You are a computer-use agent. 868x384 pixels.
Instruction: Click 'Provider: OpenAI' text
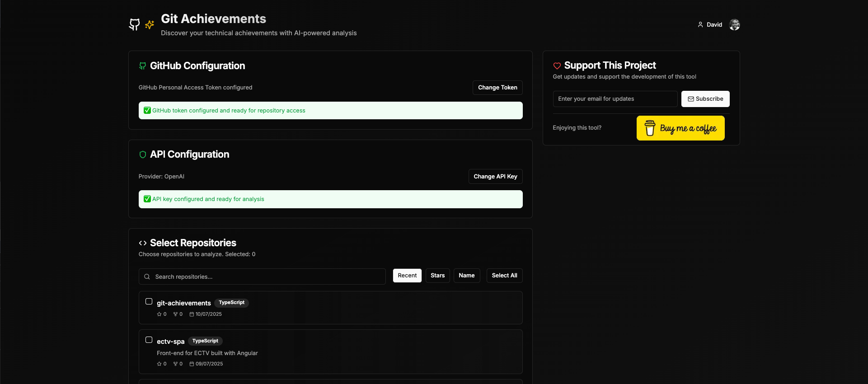click(161, 177)
